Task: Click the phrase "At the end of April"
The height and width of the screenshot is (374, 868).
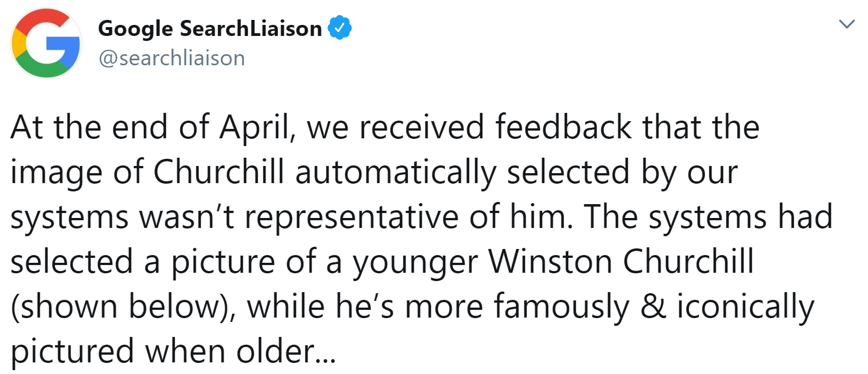Action: pos(149,127)
